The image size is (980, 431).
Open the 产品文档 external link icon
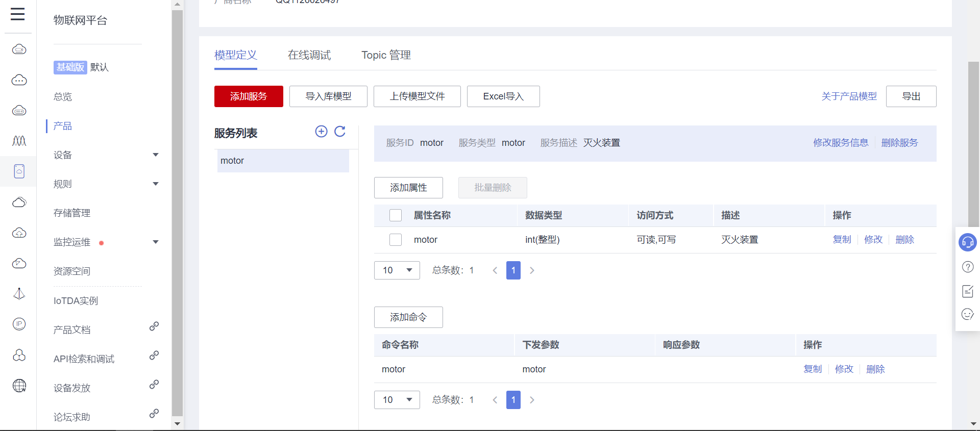pyautogui.click(x=154, y=326)
